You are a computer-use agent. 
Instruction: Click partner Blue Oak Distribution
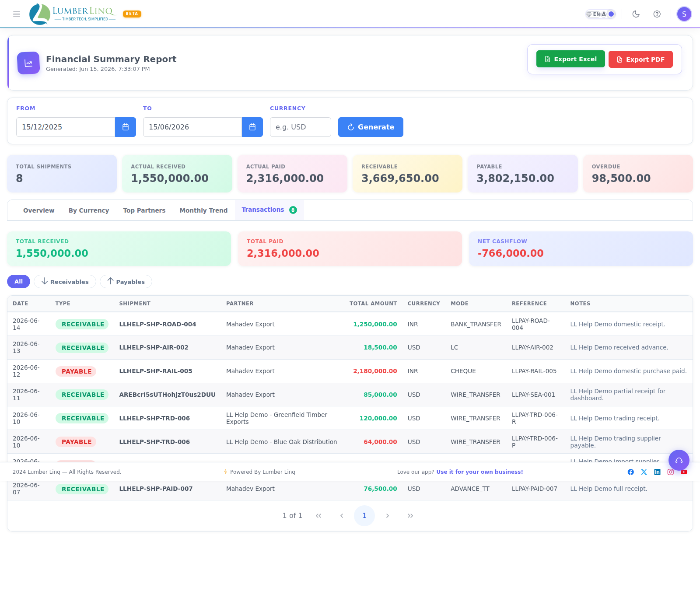point(281,442)
